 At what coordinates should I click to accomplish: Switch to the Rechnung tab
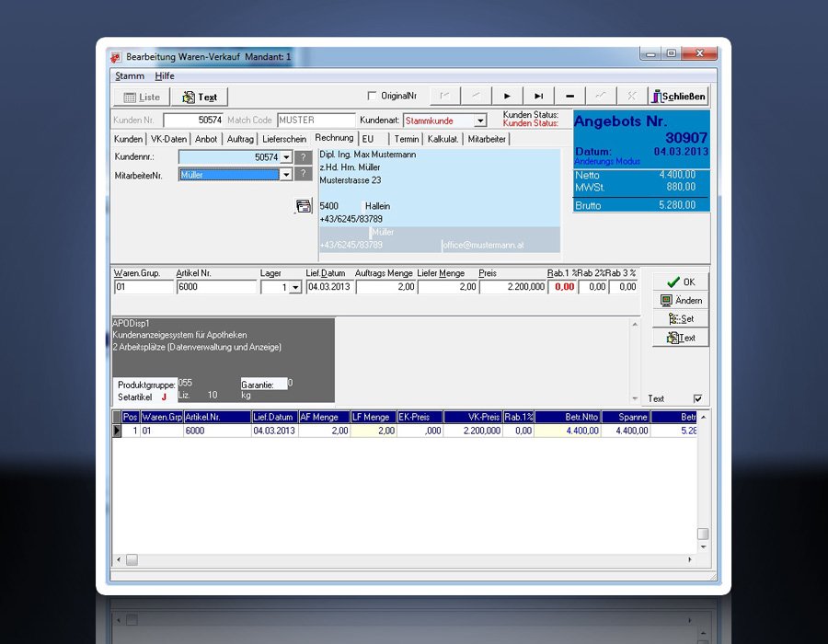click(334, 138)
